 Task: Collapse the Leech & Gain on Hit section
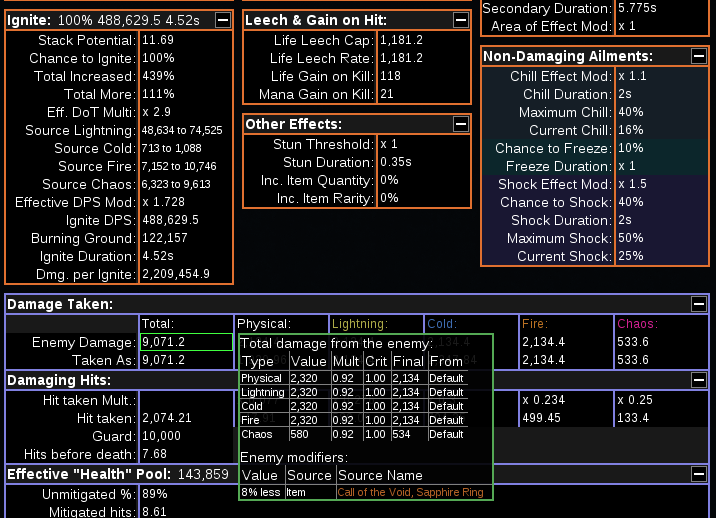coord(461,20)
